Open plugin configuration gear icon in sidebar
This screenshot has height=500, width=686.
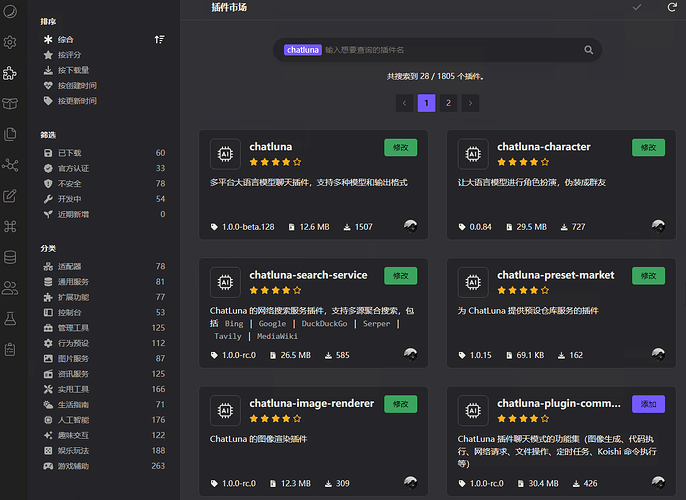pyautogui.click(x=10, y=42)
